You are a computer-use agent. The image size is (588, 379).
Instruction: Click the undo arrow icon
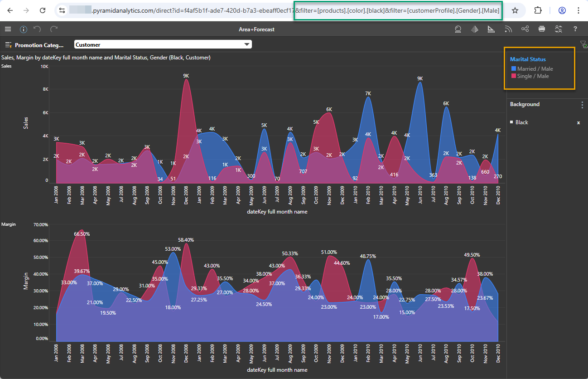[x=38, y=29]
